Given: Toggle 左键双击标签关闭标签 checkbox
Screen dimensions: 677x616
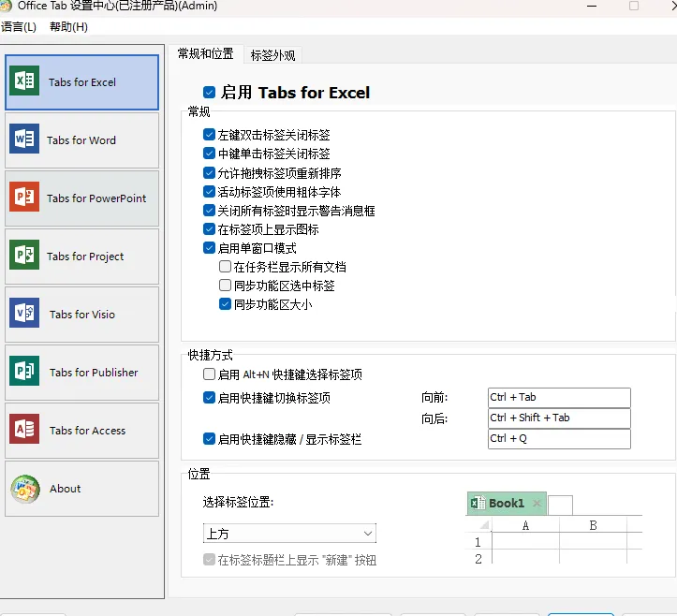Looking at the screenshot, I should (209, 135).
